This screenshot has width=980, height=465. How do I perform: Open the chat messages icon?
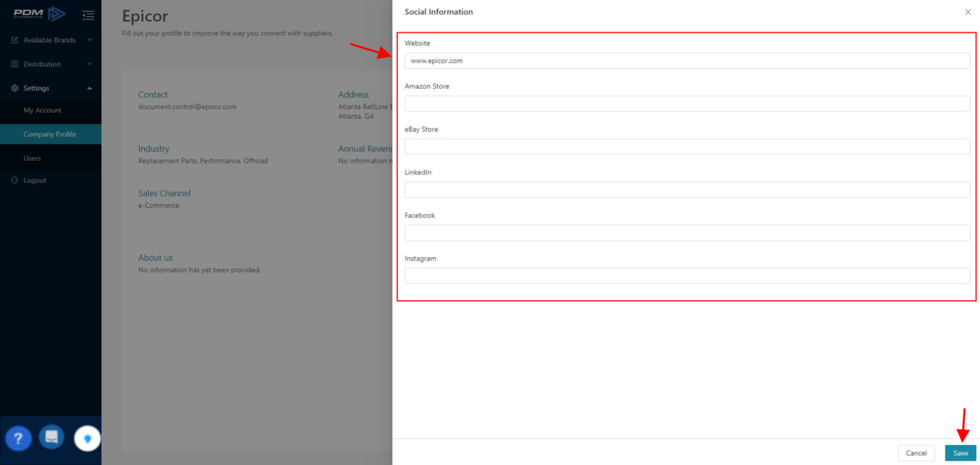pyautogui.click(x=51, y=437)
